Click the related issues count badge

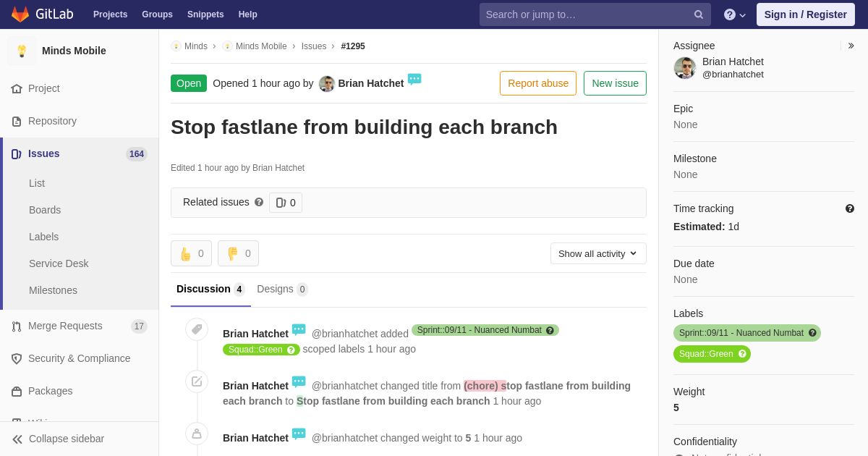coord(286,203)
